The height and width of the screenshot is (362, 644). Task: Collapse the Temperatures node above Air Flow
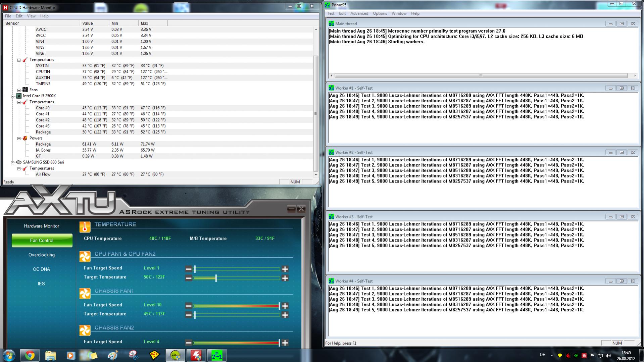point(19,169)
